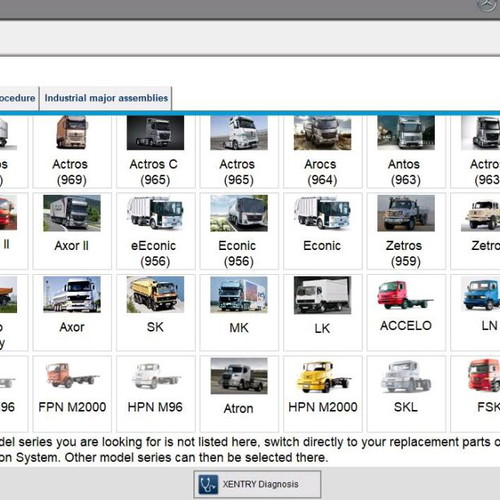Open the red ACCELO chassis thumbnail

(406, 295)
